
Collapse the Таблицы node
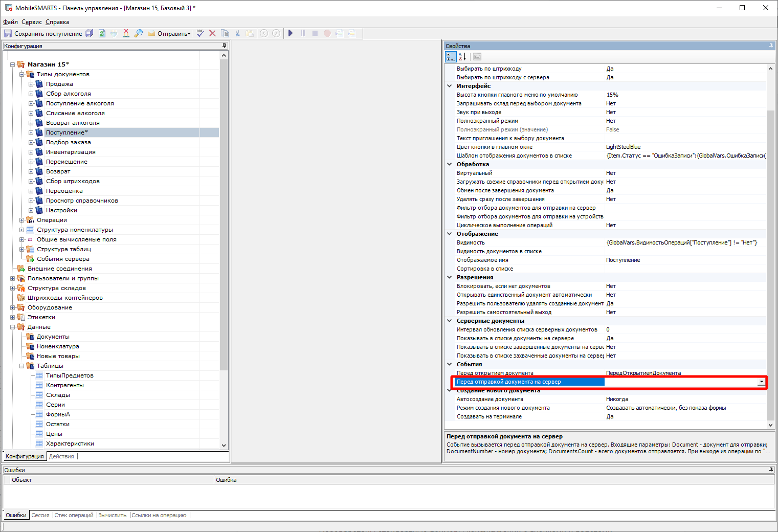22,366
